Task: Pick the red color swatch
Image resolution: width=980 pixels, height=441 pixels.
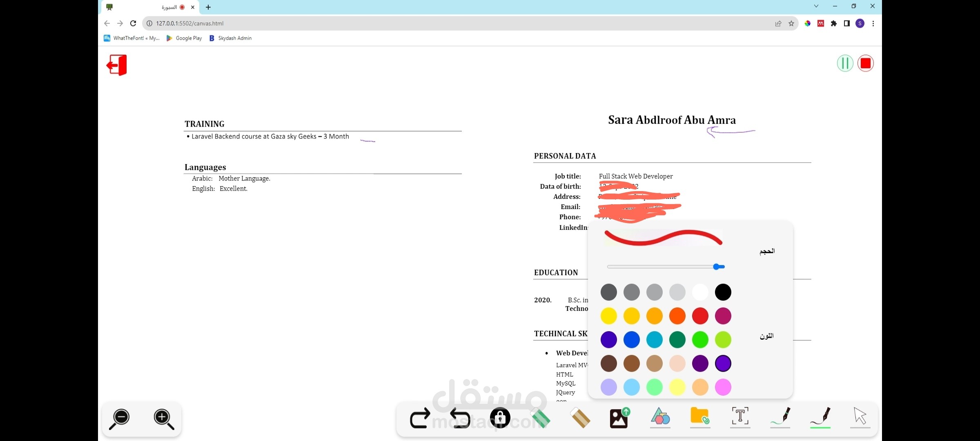Action: [700, 316]
